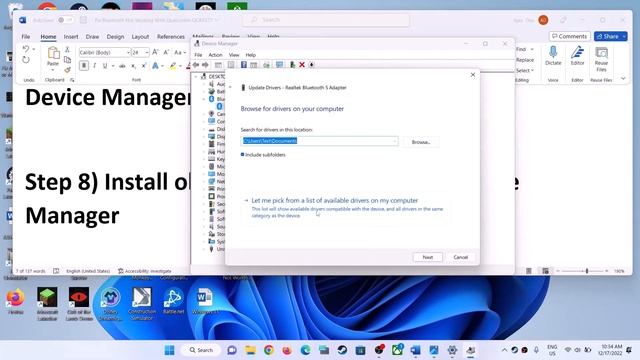
Task: Toggle Bold formatting in Word
Action: point(84,66)
